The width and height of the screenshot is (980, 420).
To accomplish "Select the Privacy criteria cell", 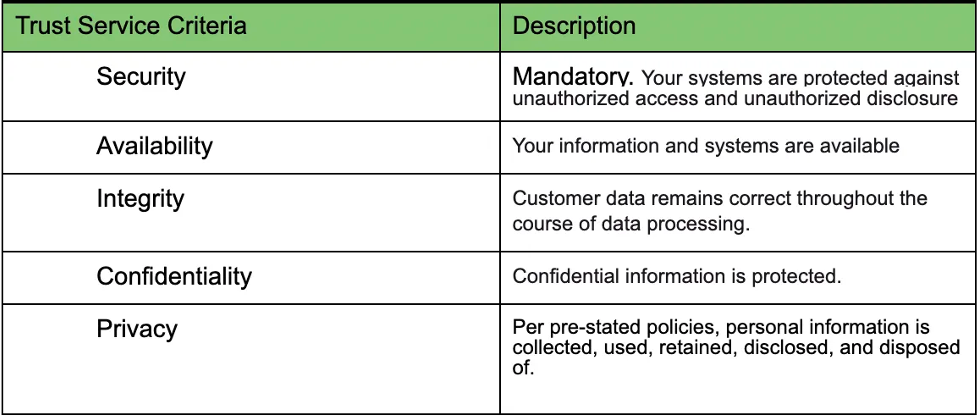I will pyautogui.click(x=251, y=359).
